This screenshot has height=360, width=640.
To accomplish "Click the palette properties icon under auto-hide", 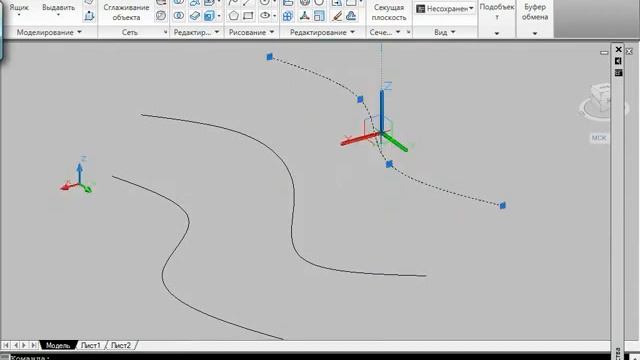I will pyautogui.click(x=618, y=73).
